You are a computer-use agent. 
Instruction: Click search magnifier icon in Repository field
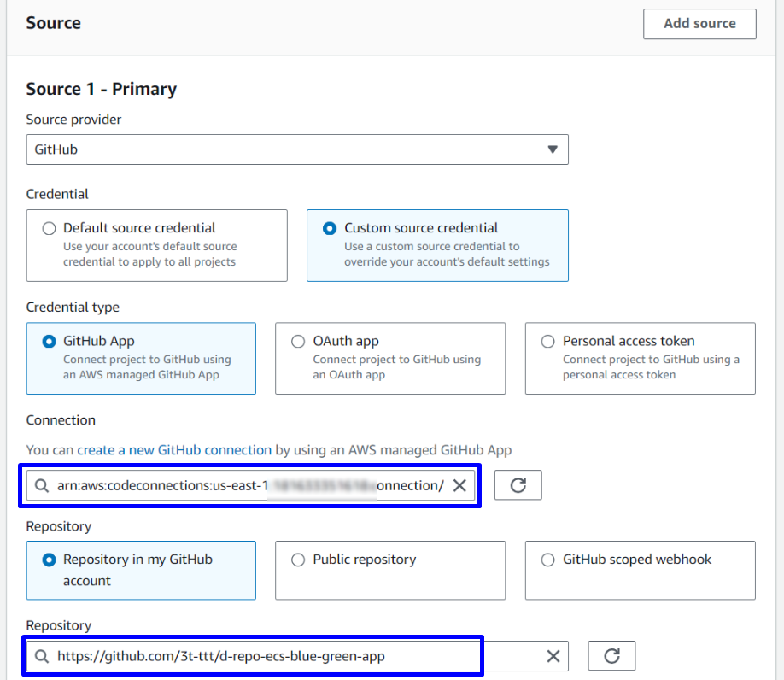[x=42, y=656]
